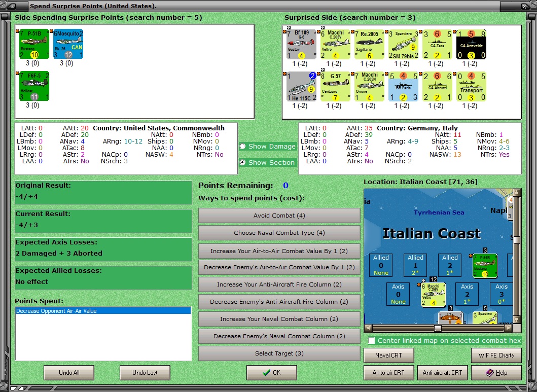This screenshot has width=537, height=392.
Task: Select the Bf 109 Gustav counter
Action: click(x=301, y=45)
